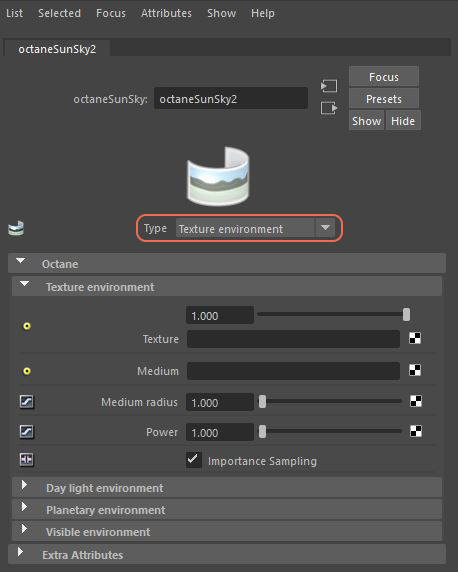The height and width of the screenshot is (572, 458).
Task: Click the Presets button
Action: point(384,99)
